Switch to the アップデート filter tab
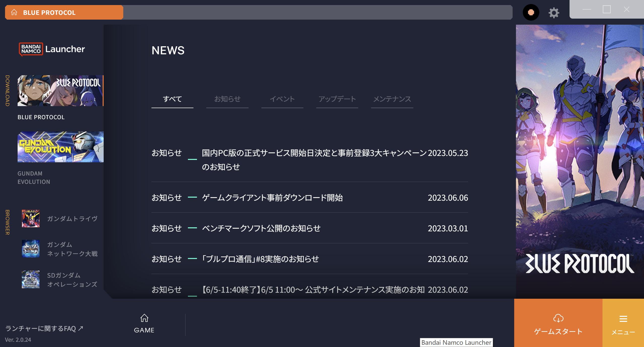 pos(337,99)
